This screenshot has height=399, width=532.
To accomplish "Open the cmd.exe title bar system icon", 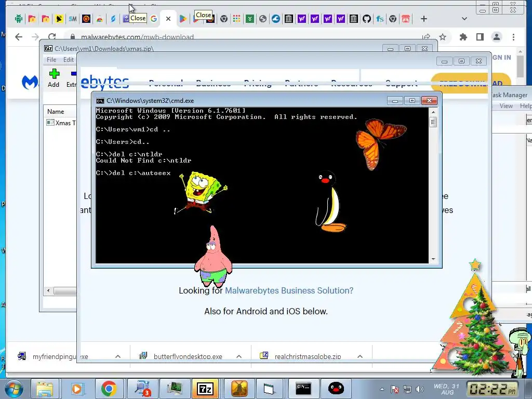I will click(x=100, y=101).
